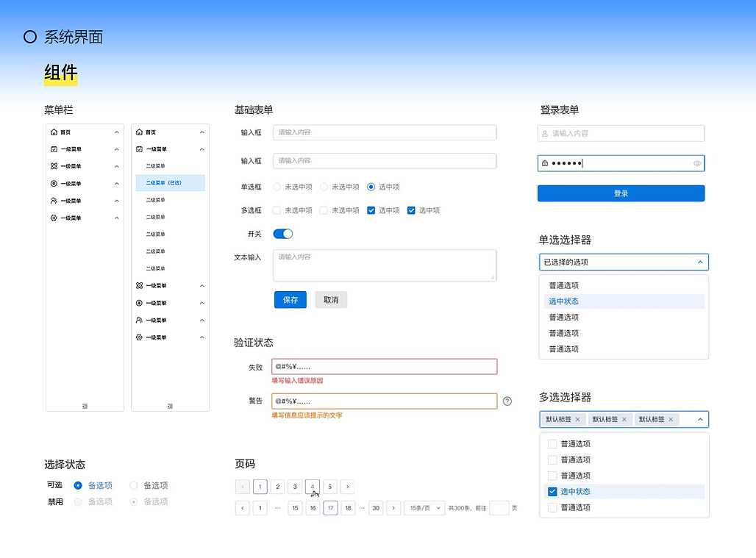Click the four-squares grid icon in the collapsed menu panel
The height and width of the screenshot is (558, 756).
pos(54,166)
